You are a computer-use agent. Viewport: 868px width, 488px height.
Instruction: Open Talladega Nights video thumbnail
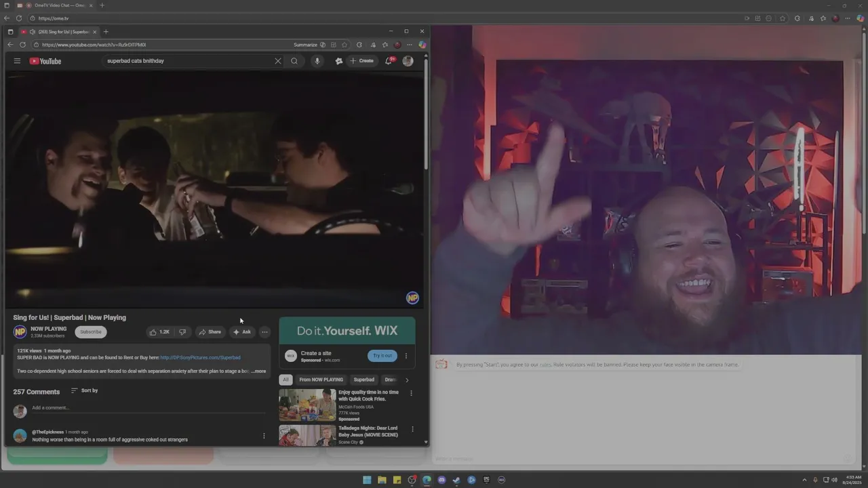(307, 435)
